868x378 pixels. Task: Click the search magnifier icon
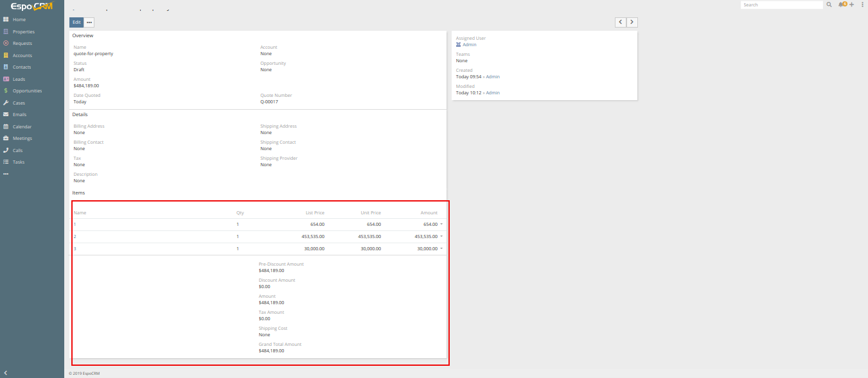(829, 4)
